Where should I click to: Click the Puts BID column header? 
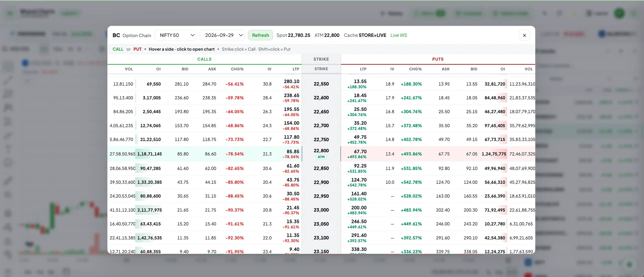(474, 69)
